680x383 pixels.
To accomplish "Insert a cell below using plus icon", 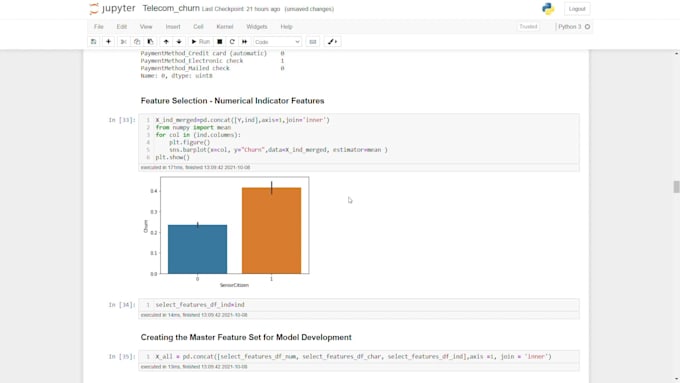I will click(108, 42).
